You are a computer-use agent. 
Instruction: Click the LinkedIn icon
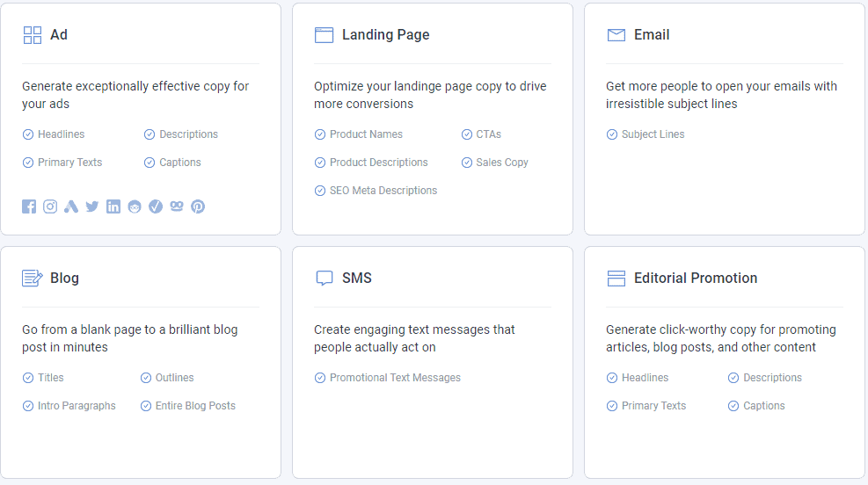113,206
